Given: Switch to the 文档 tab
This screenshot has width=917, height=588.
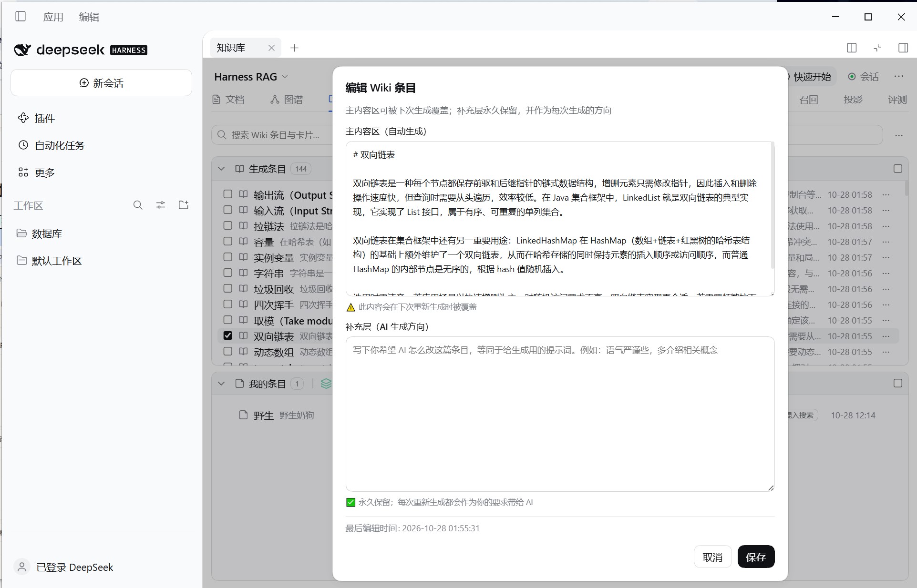Looking at the screenshot, I should [x=228, y=100].
